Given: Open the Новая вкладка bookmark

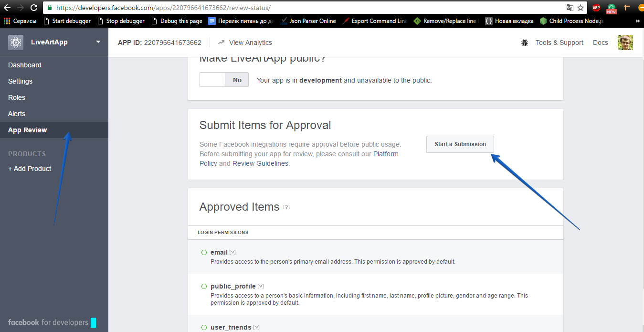Looking at the screenshot, I should [509, 21].
